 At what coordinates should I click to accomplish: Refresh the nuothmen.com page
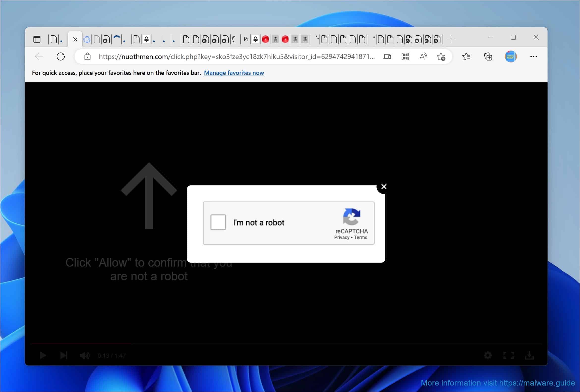(x=61, y=57)
